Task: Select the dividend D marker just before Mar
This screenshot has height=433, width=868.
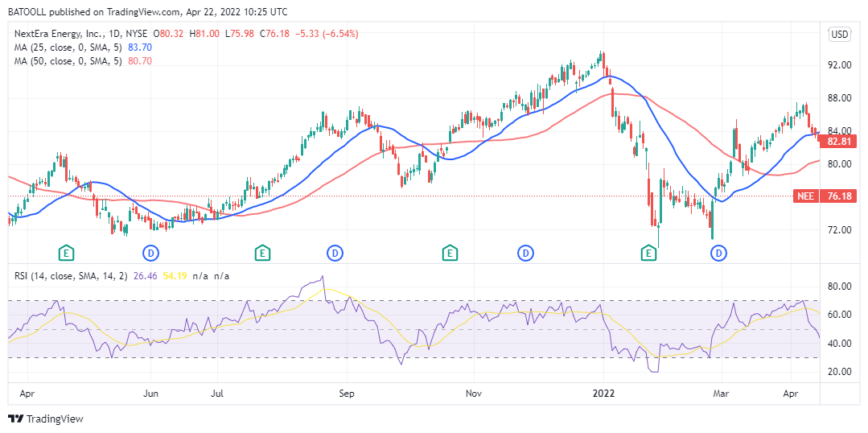Action: (718, 254)
